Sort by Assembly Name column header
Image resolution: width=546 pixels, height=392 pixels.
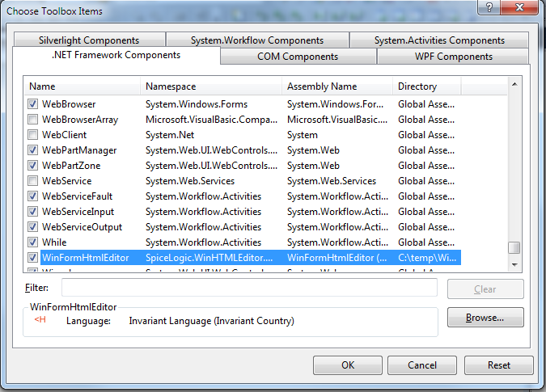(x=337, y=86)
